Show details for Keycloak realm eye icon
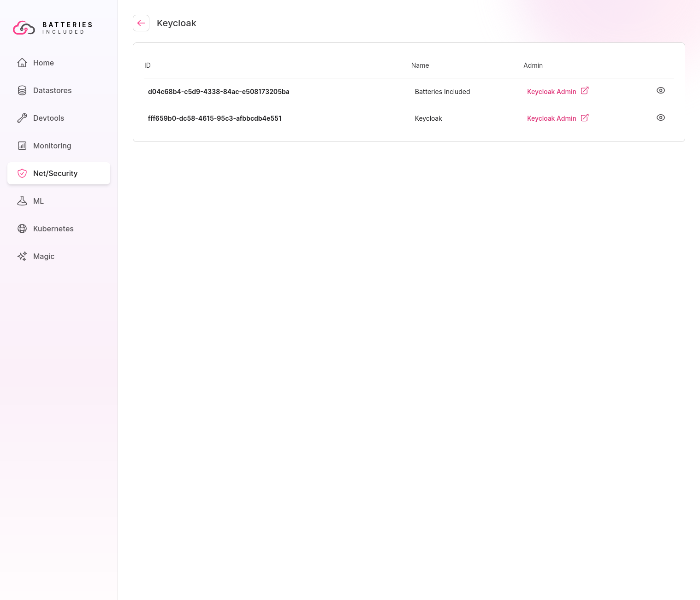Screen dimensions: 700x600 coord(661,118)
